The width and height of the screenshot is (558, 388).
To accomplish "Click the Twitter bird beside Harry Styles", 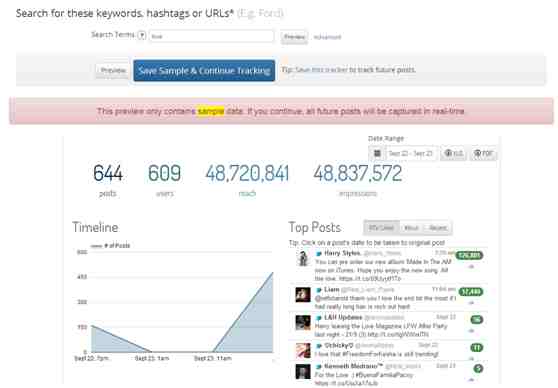I will pyautogui.click(x=319, y=254).
